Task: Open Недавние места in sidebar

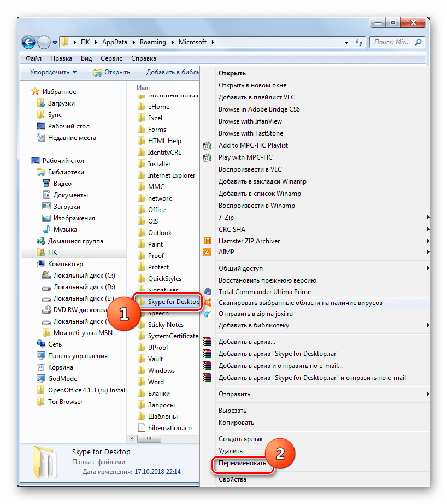Action: click(x=72, y=138)
